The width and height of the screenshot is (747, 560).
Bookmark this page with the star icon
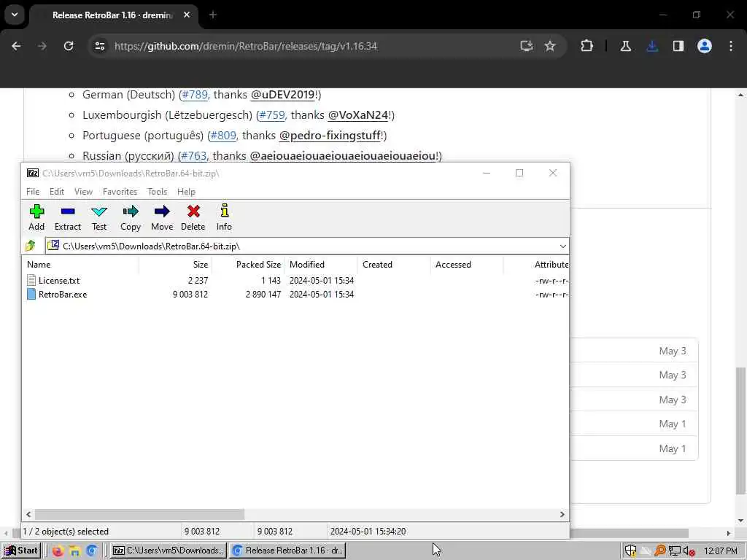click(x=550, y=46)
